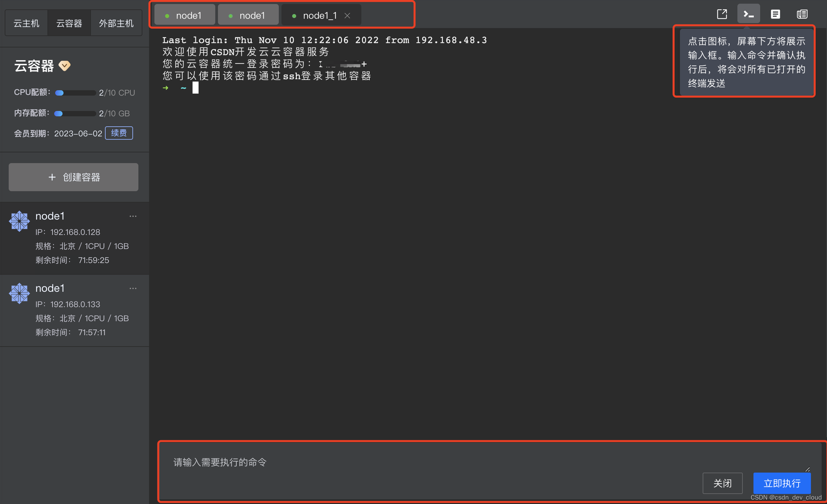Viewport: 827px width, 504px height.
Task: Switch to the 云主机 tab
Action: [26, 23]
